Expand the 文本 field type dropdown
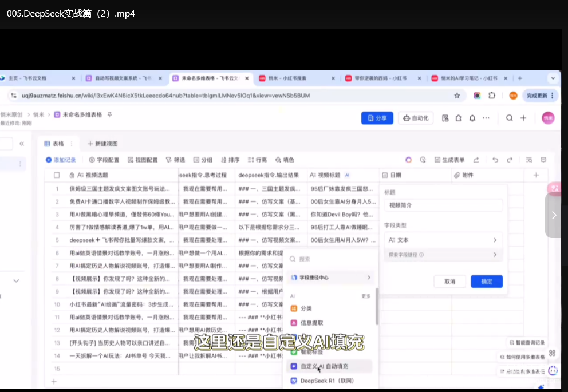The height and width of the screenshot is (392, 568). tap(443, 240)
